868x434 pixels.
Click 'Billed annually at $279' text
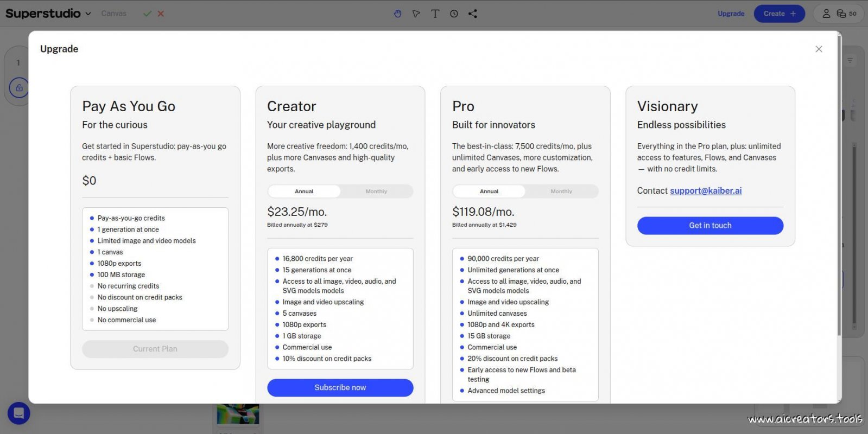[x=297, y=225]
